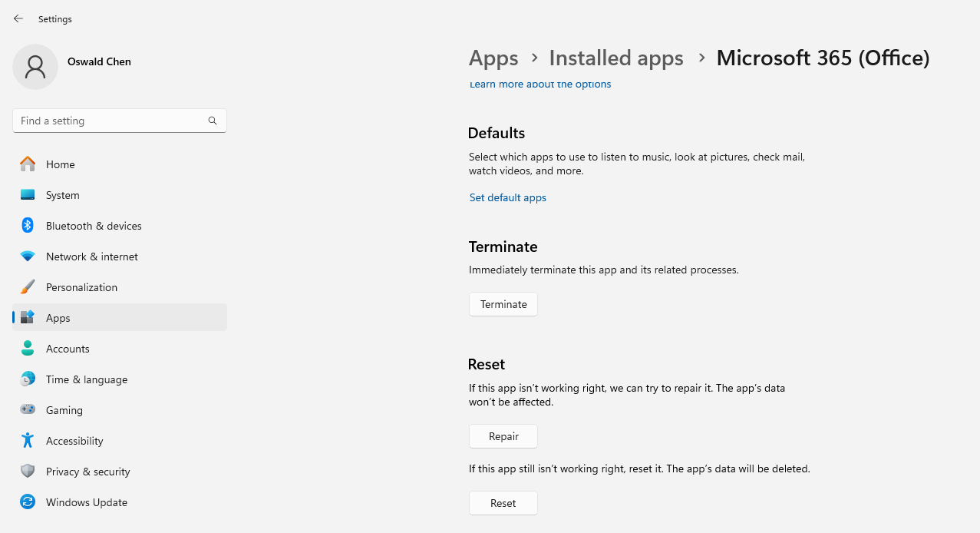Click the Windows Update sync icon
This screenshot has width=980, height=533.
28,502
